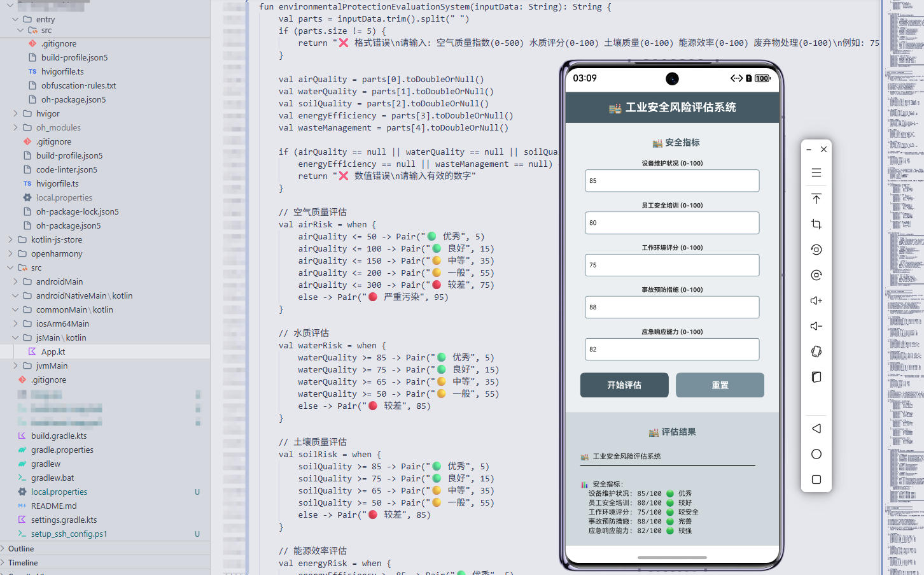
Task: Click the 'val airRisk = when {' line
Action: tap(327, 224)
